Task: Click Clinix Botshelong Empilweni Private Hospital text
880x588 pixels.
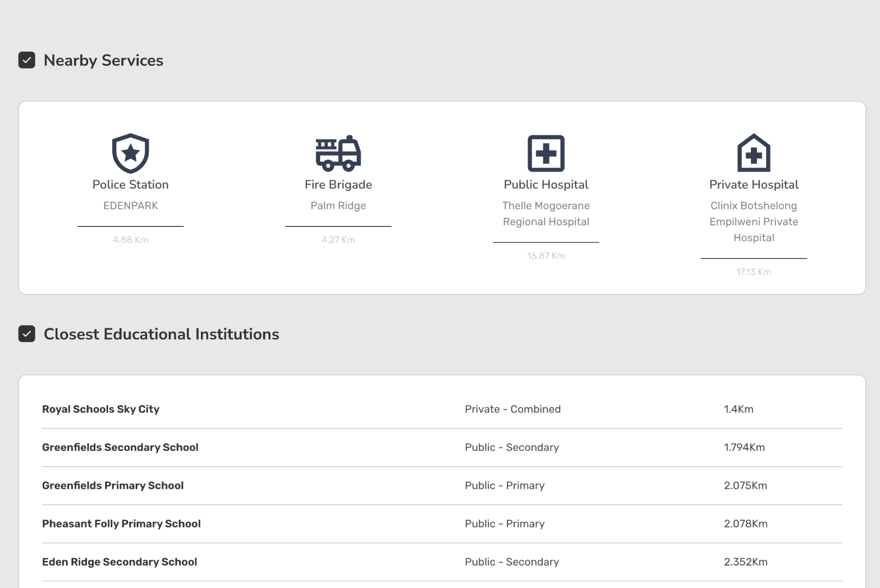Action: (x=754, y=222)
